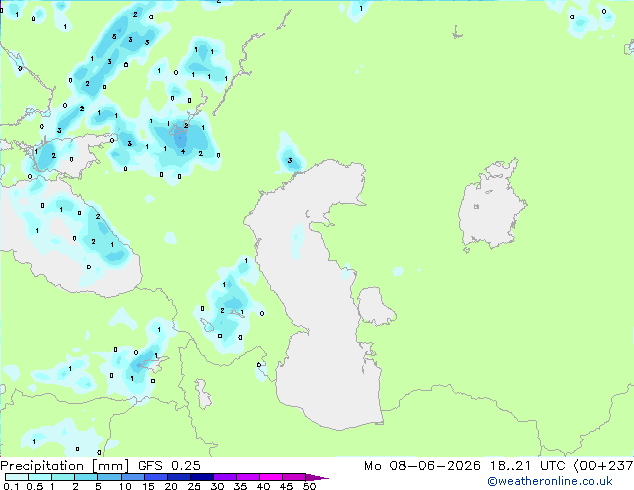
Task: Click the '18..21 UTC' time text
Action: (528, 466)
